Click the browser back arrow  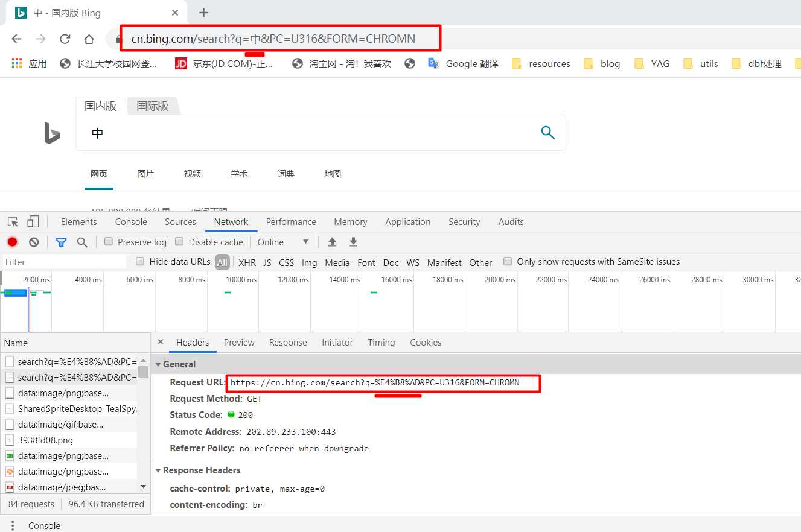click(16, 39)
